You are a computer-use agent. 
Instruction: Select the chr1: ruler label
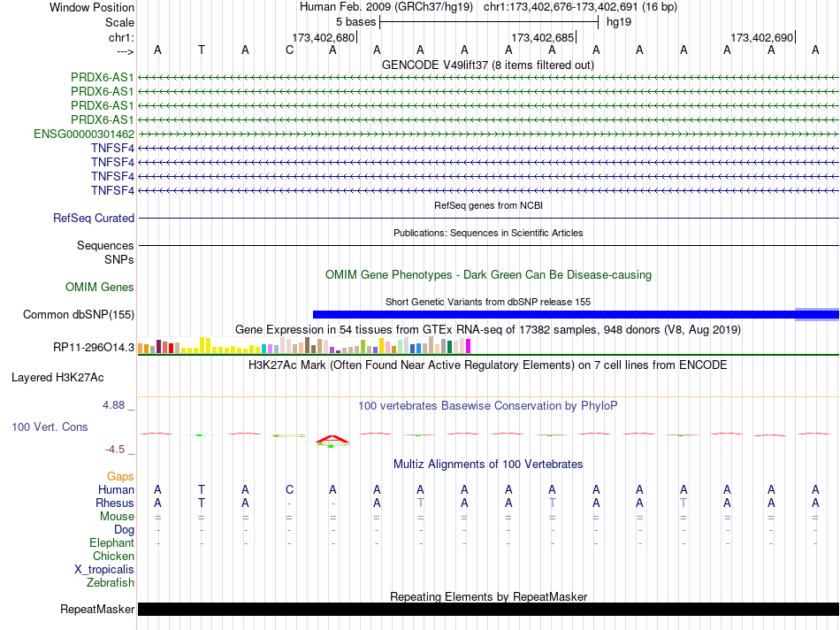tap(121, 37)
